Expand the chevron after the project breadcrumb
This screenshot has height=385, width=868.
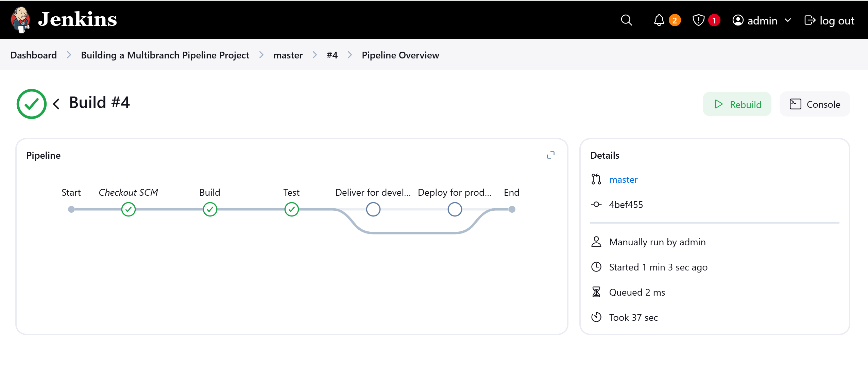261,55
